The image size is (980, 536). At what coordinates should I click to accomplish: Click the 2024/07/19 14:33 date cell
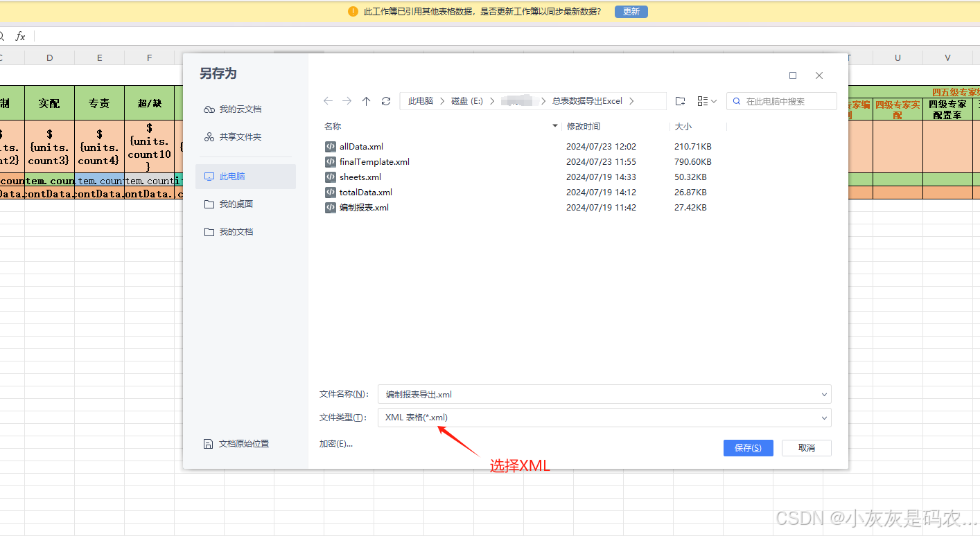[x=601, y=177]
